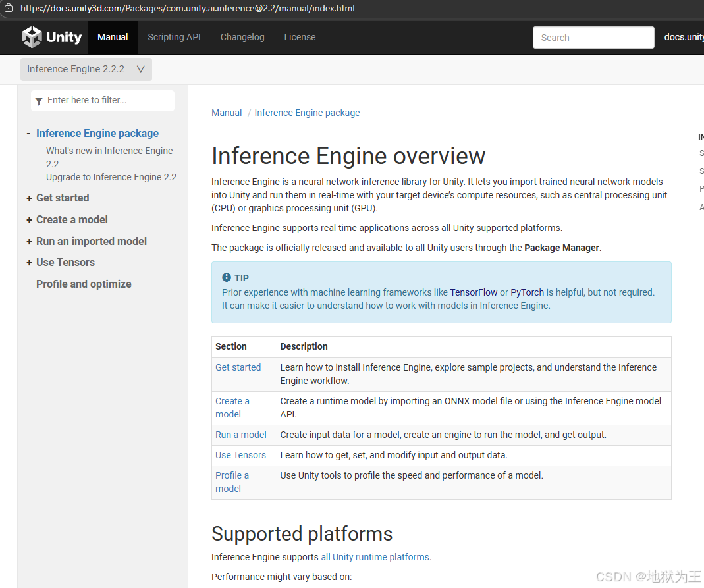Open Profile a model link in table
The image size is (704, 588).
tap(232, 481)
